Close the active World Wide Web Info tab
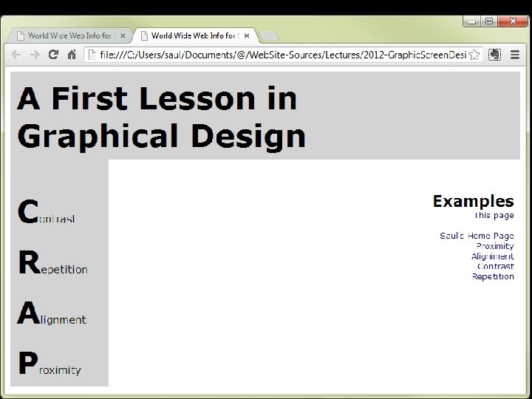The width and height of the screenshot is (532, 399). [247, 35]
